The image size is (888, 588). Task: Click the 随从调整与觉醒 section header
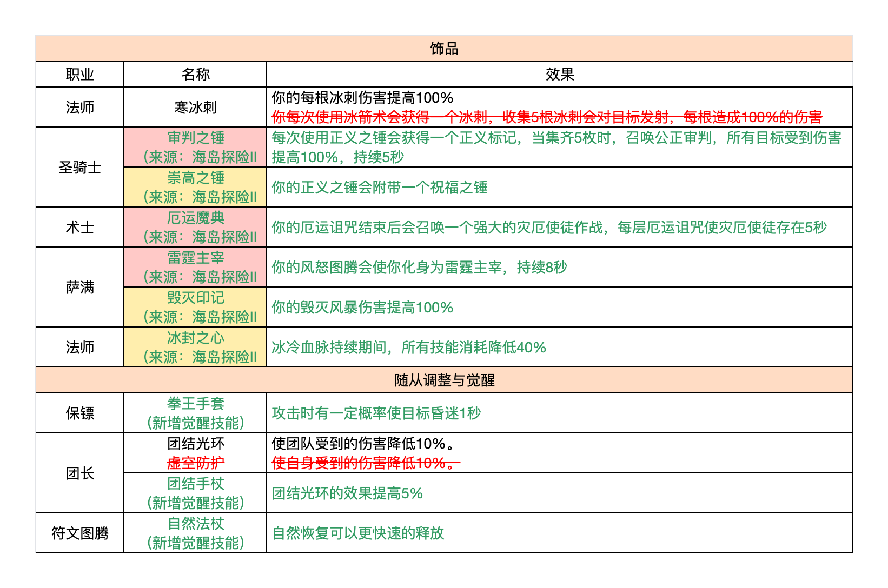(x=443, y=380)
